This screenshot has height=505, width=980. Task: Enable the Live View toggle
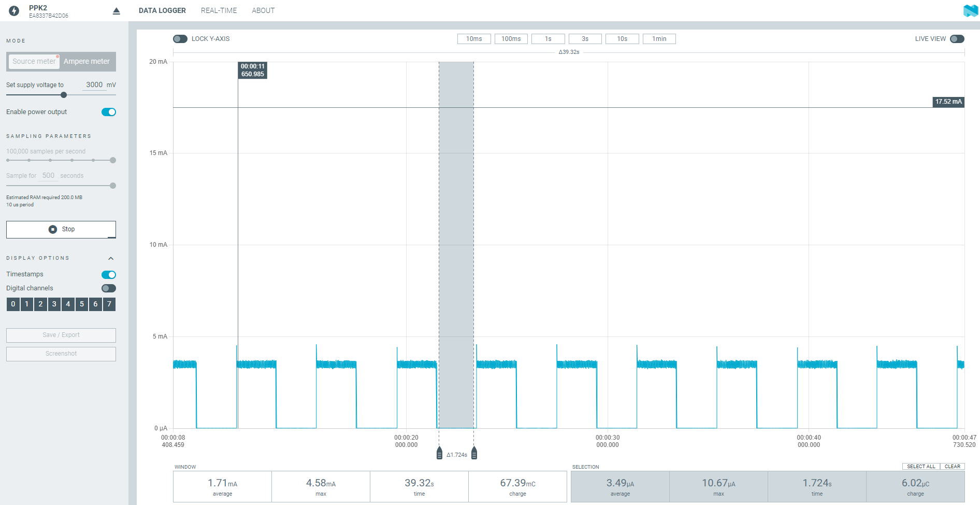click(x=957, y=39)
